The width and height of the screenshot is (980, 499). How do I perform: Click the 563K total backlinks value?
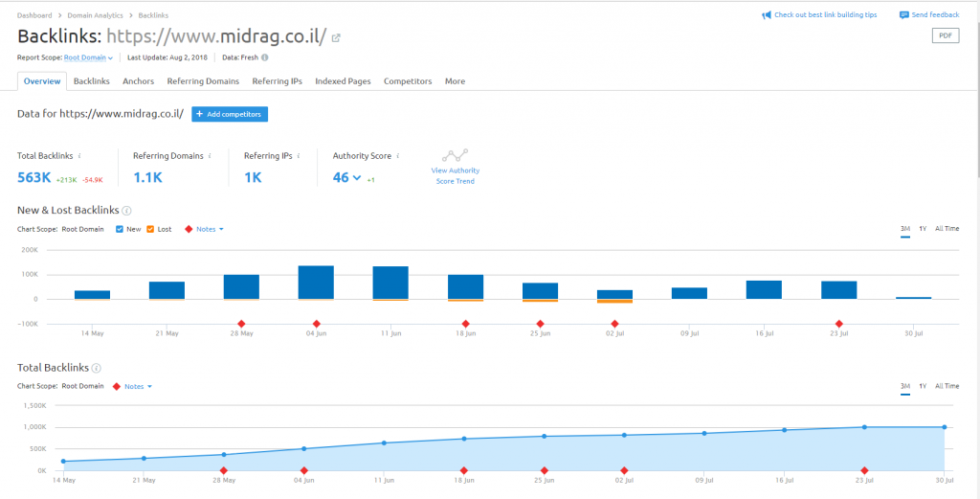(33, 177)
